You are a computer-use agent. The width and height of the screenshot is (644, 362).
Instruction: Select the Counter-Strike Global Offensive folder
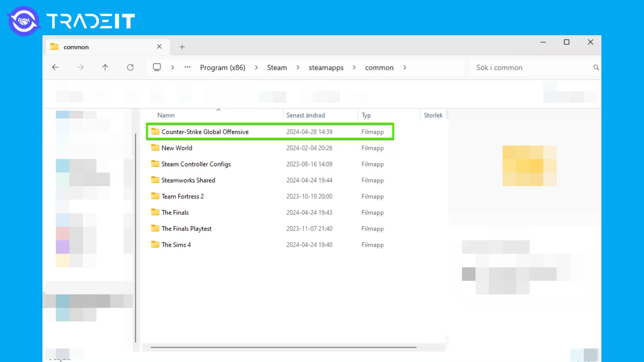(x=270, y=132)
